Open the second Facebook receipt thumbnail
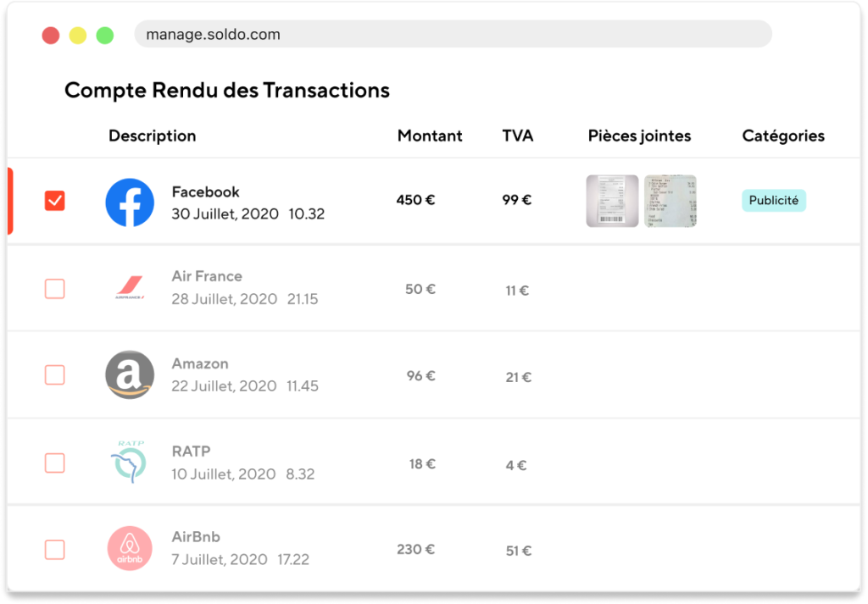Image resolution: width=868 pixels, height=604 pixels. (670, 201)
